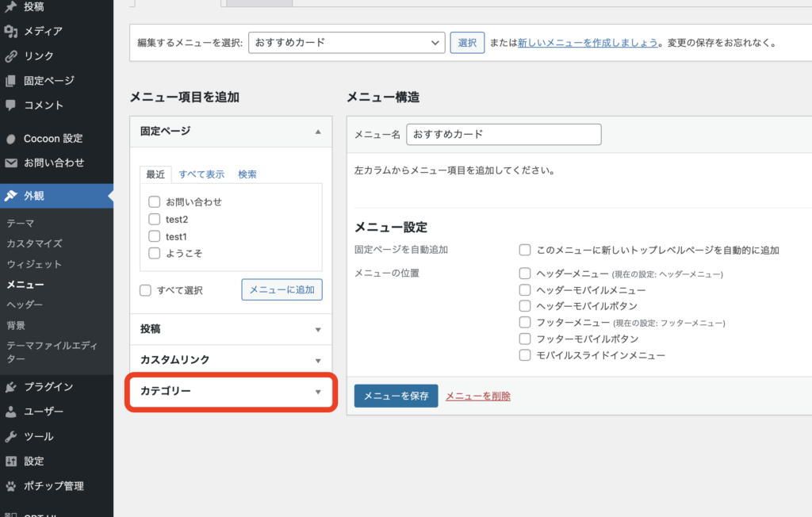Switch to the すべて表示 tab
The width and height of the screenshot is (812, 517).
[x=201, y=174]
